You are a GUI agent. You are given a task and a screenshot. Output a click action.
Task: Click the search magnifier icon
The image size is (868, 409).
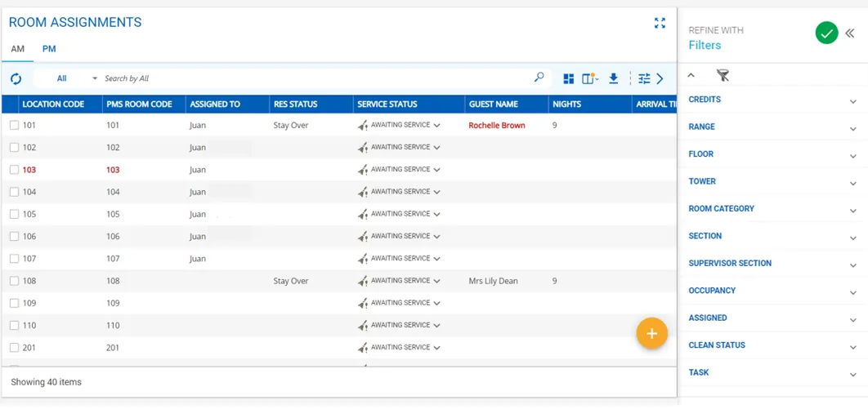coord(539,78)
